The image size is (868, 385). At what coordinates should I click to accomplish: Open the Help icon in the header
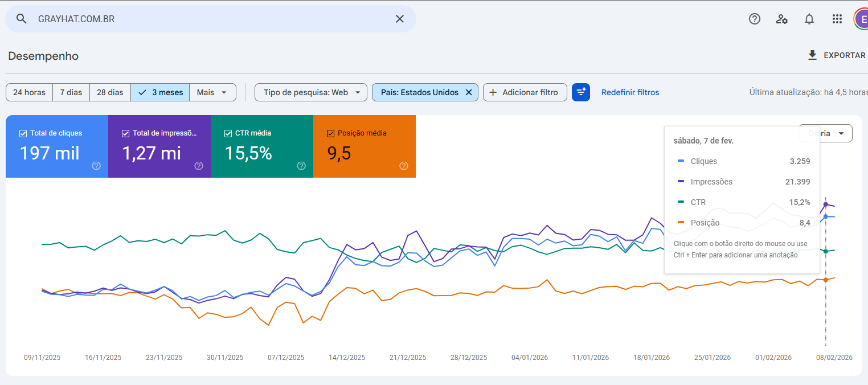click(755, 19)
